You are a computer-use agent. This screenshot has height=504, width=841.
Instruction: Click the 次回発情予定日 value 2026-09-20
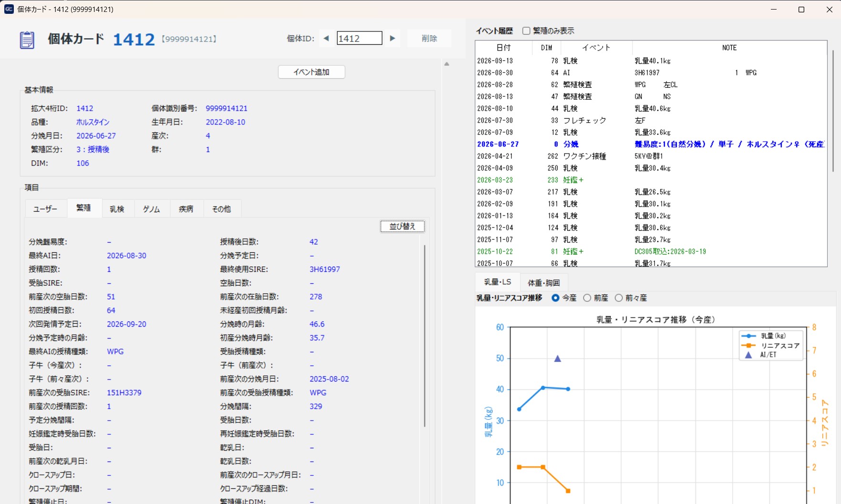(x=126, y=324)
